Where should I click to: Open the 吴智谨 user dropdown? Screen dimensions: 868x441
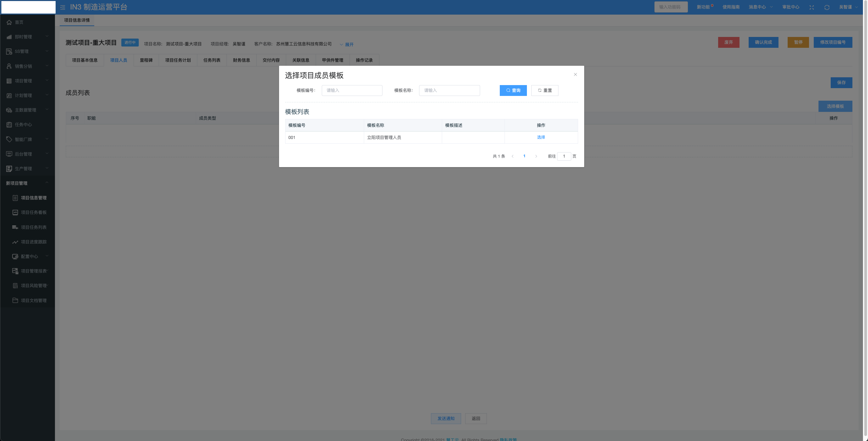coord(848,7)
